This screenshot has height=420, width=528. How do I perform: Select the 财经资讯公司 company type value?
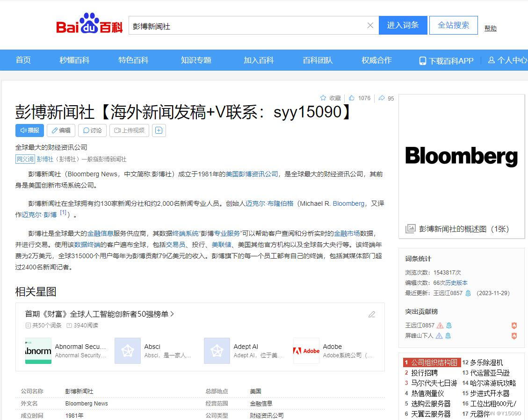coord(267,416)
